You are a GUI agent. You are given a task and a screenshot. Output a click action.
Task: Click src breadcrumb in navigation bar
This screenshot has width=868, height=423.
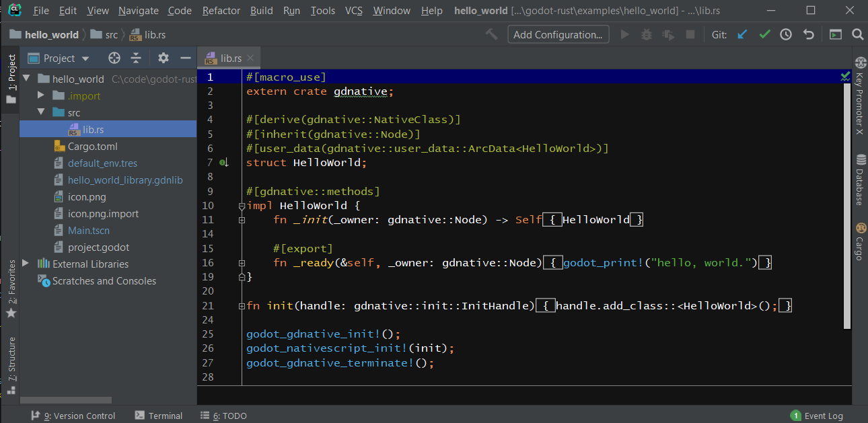pos(104,34)
